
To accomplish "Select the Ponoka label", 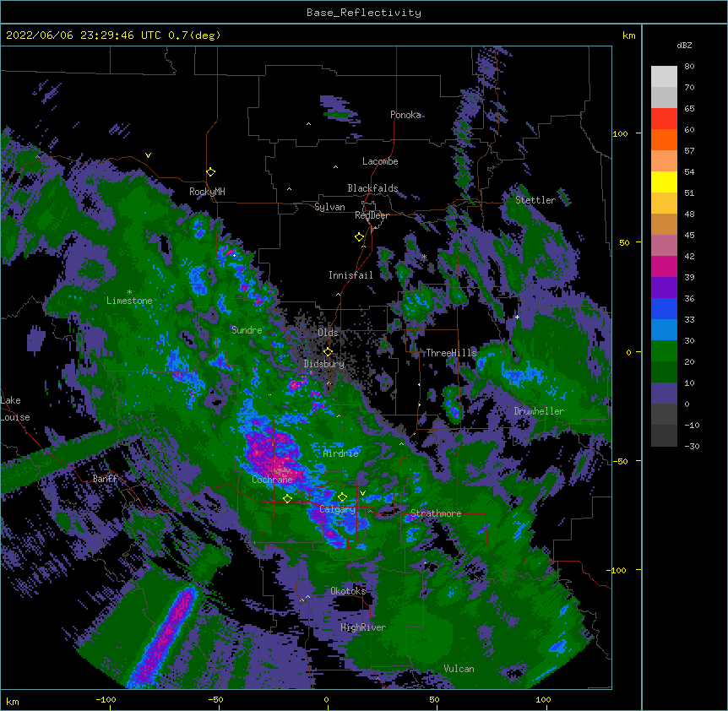I will pos(405,115).
